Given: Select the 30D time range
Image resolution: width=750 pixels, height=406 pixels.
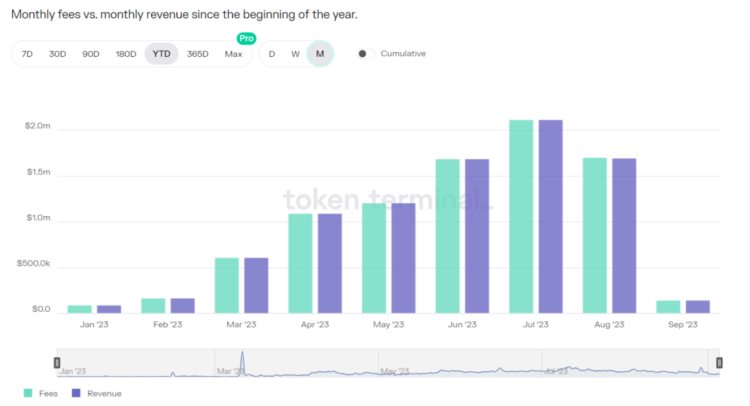Looking at the screenshot, I should [x=58, y=54].
